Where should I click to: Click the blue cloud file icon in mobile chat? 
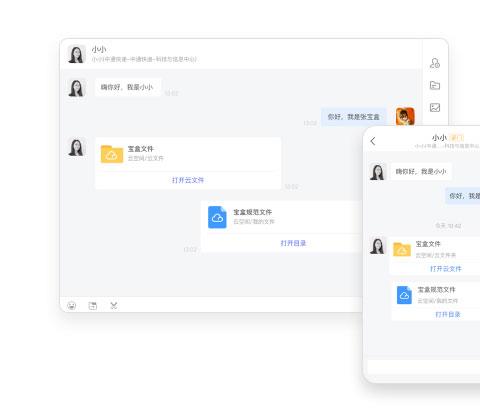[404, 295]
